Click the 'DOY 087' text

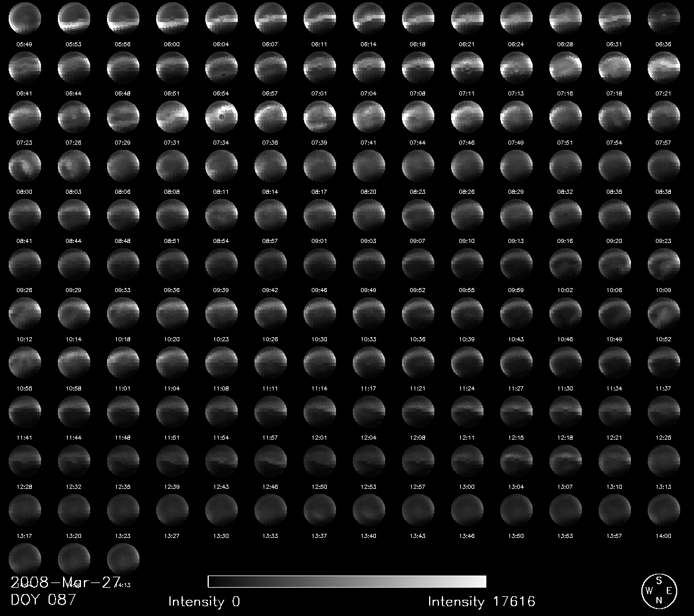coord(43,599)
